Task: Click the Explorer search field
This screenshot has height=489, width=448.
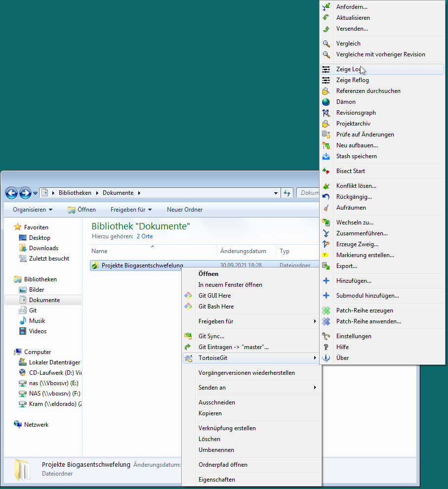Action: (308, 193)
